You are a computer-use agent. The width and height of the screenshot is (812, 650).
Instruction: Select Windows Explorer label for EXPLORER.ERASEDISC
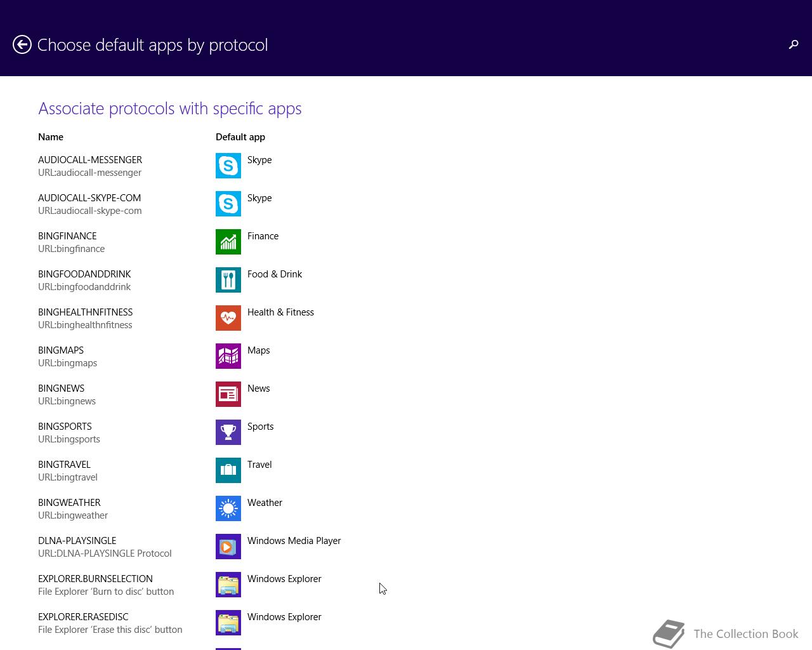pyautogui.click(x=284, y=617)
